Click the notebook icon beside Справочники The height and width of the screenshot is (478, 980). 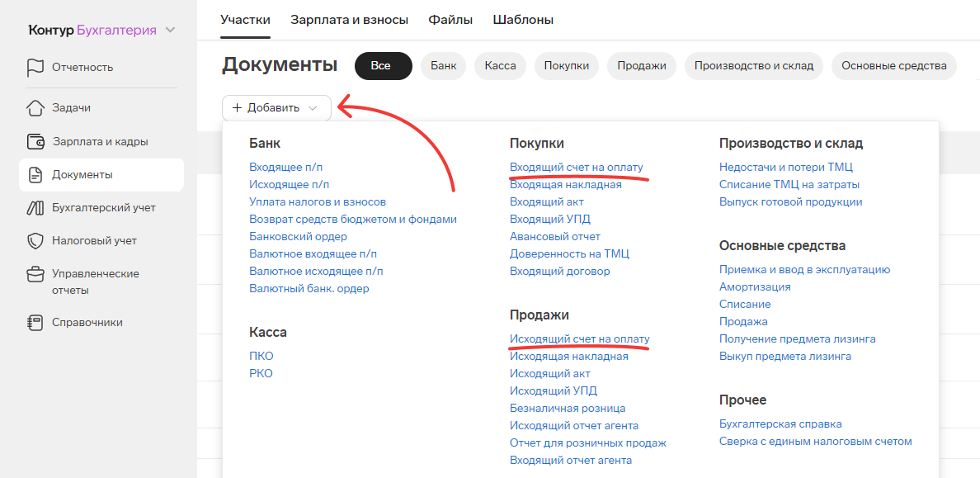tap(35, 323)
